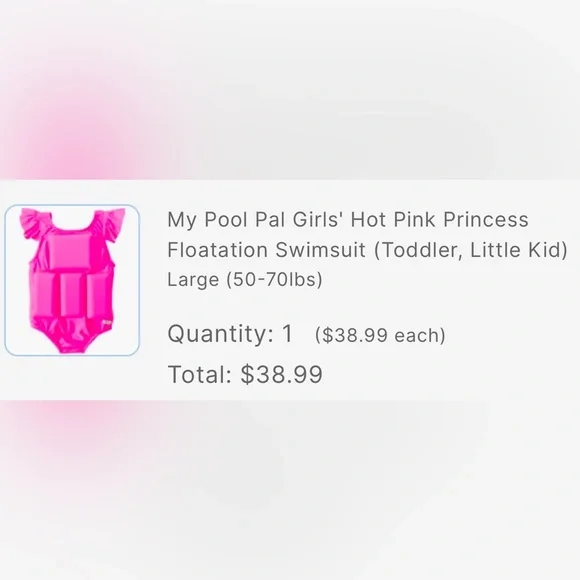580x580 pixels.
Task: Click the '($38.99 each)' unit price
Action: tap(380, 335)
